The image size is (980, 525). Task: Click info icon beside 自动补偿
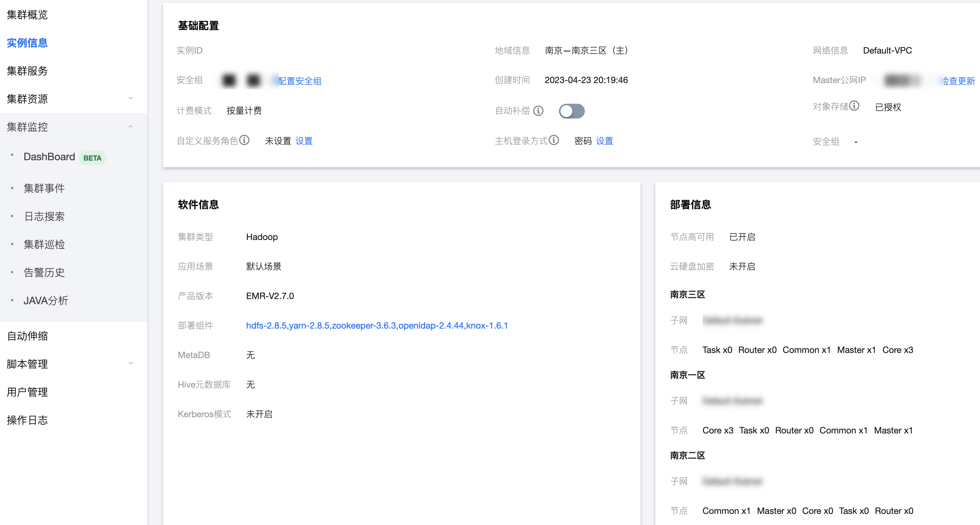tap(539, 111)
